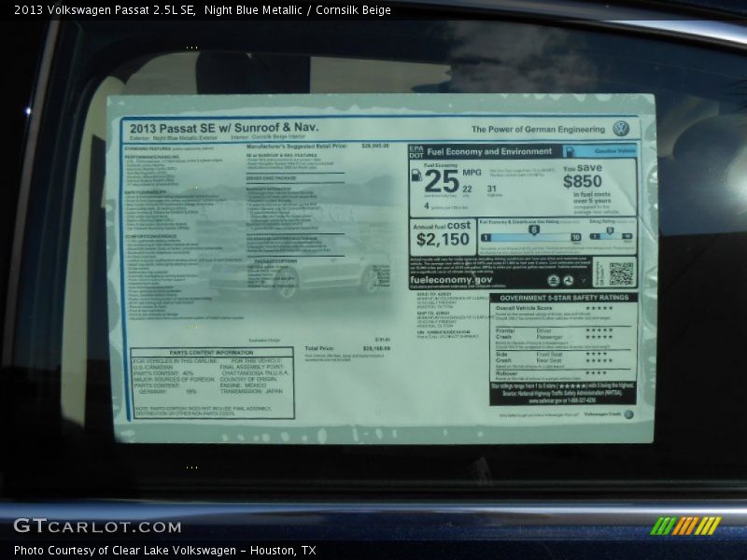Click the smog rating slider marker 5

(610, 231)
